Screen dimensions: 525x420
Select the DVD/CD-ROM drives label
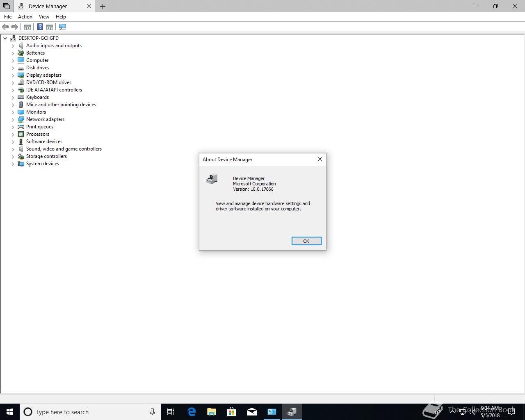tap(49, 82)
